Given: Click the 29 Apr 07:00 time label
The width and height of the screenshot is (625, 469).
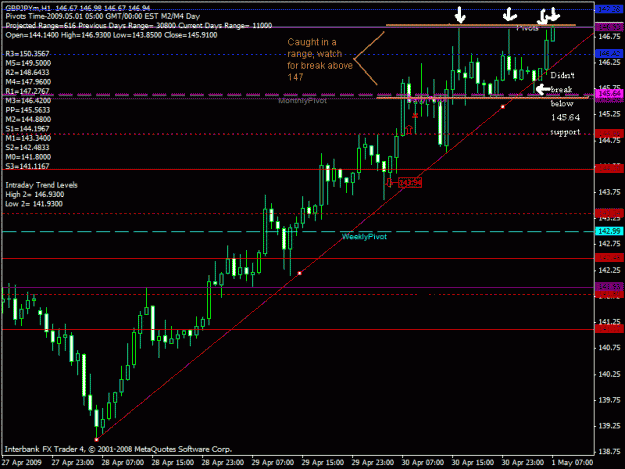Looking at the screenshot, I should coord(273,463).
